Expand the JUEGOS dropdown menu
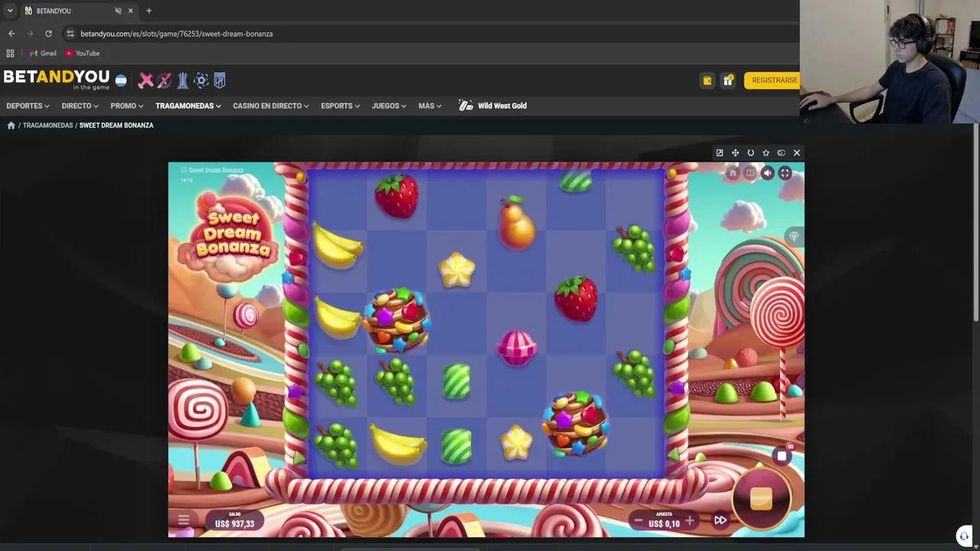 pyautogui.click(x=389, y=106)
